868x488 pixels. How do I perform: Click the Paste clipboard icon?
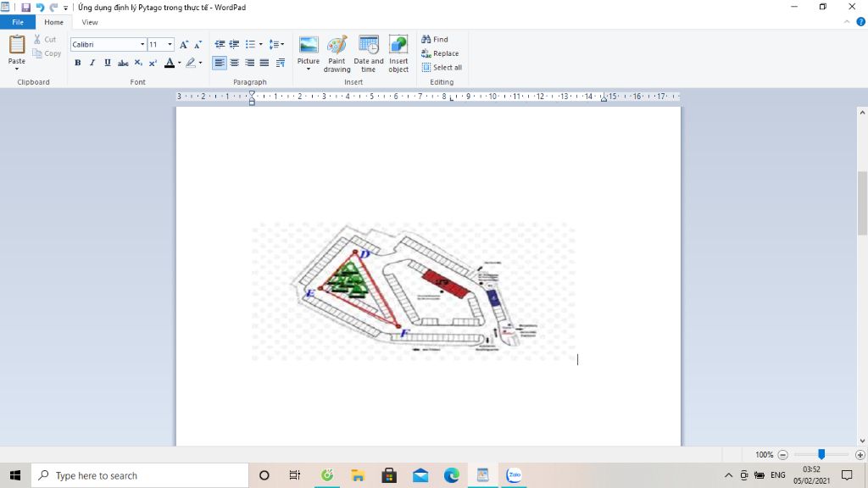[17, 44]
